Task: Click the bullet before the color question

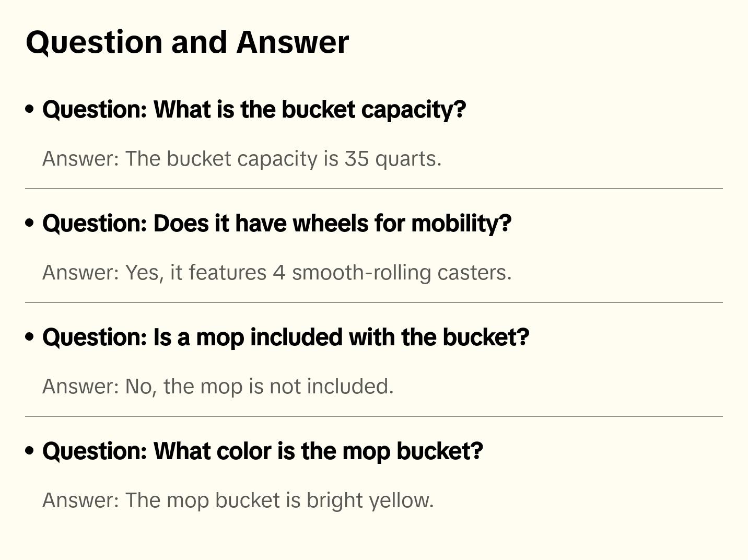Action: (30, 451)
